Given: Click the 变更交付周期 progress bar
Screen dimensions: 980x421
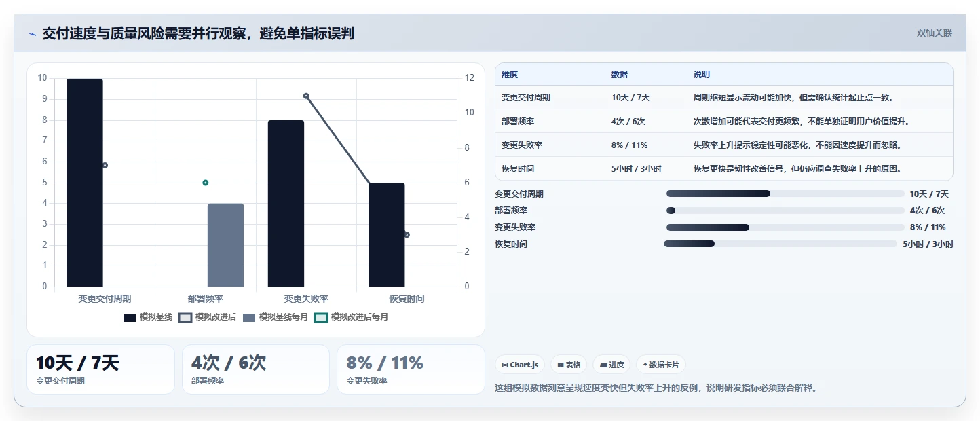Looking at the screenshot, I should click(785, 194).
